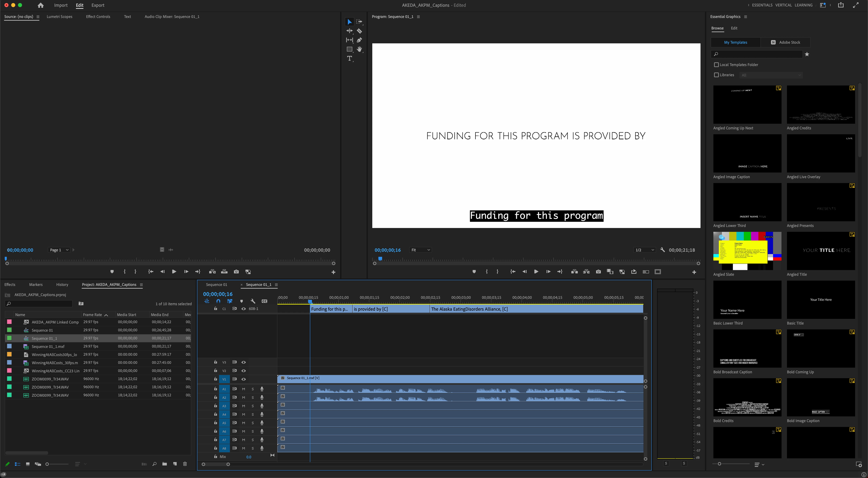The width and height of the screenshot is (868, 478).
Task: Adjust the Essential Graphics thumbnail size slider
Action: point(719,464)
